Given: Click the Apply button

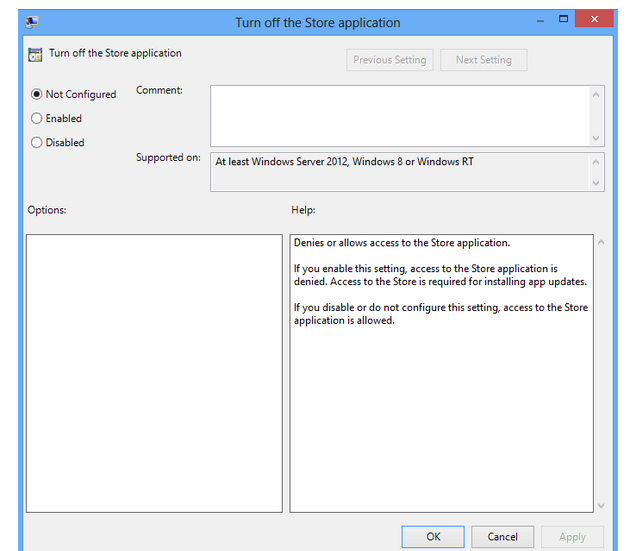Looking at the screenshot, I should coord(572,537).
